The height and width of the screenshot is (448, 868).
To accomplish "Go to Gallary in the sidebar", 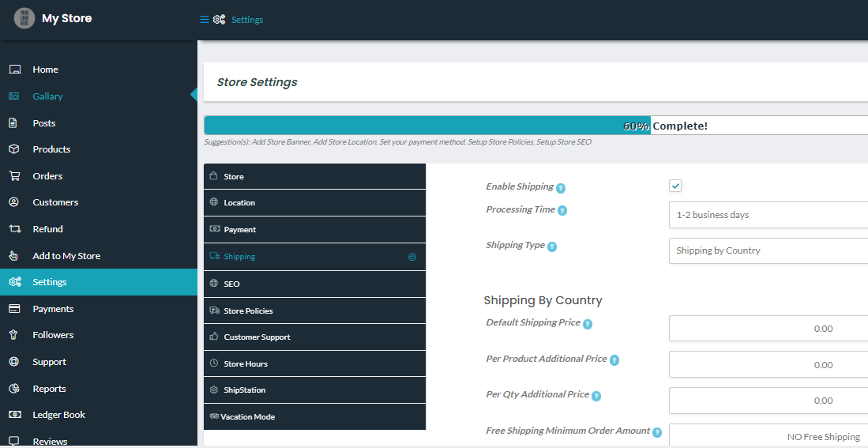I will [x=47, y=96].
